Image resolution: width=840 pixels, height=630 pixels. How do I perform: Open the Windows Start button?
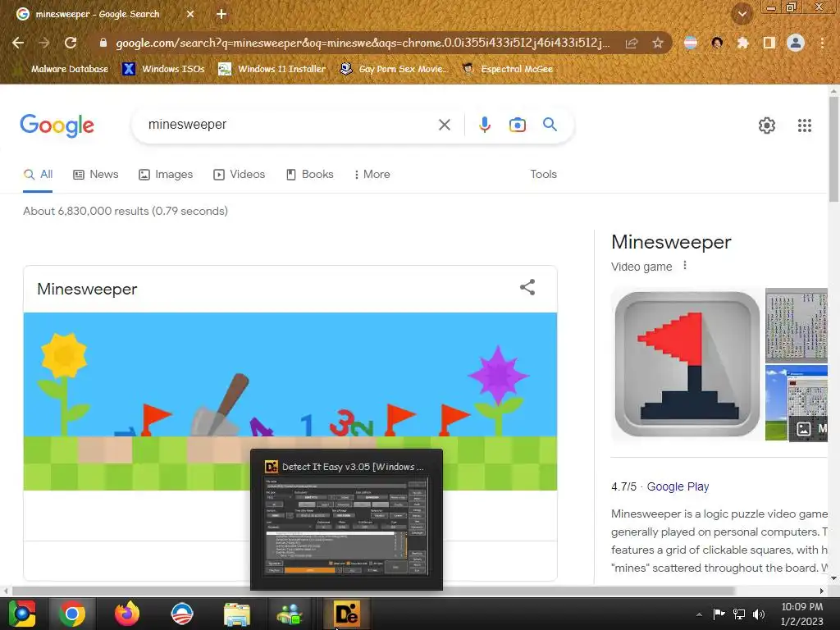coord(21,614)
